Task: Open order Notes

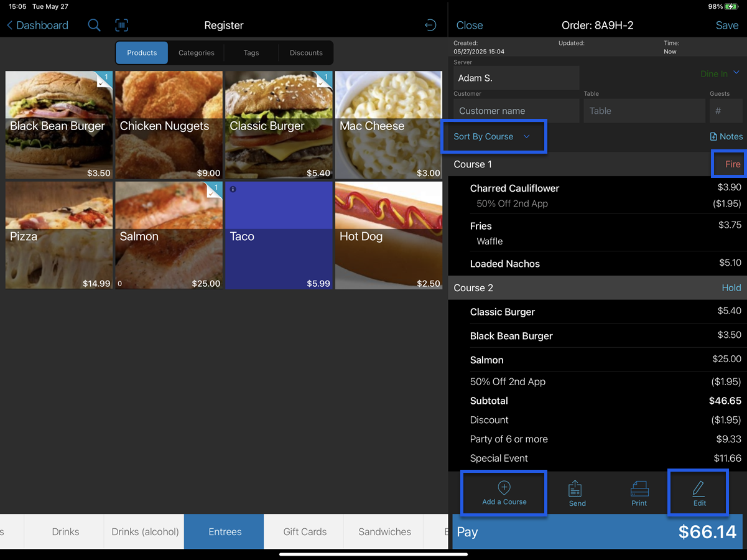Action: [726, 137]
